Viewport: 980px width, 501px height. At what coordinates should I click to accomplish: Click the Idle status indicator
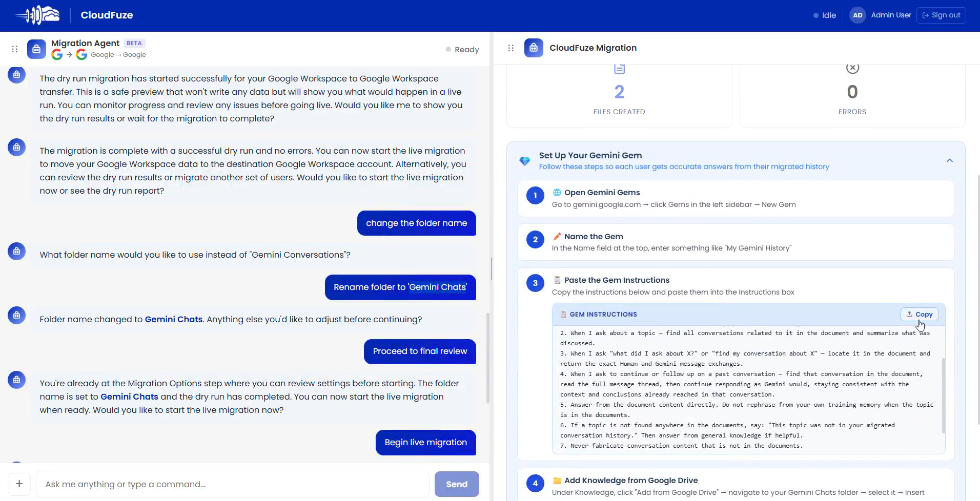[825, 15]
